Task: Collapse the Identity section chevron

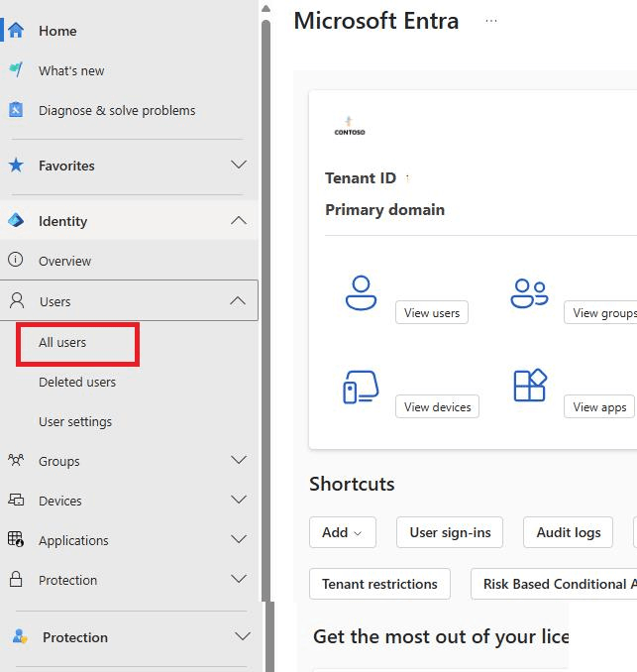Action: tap(239, 220)
